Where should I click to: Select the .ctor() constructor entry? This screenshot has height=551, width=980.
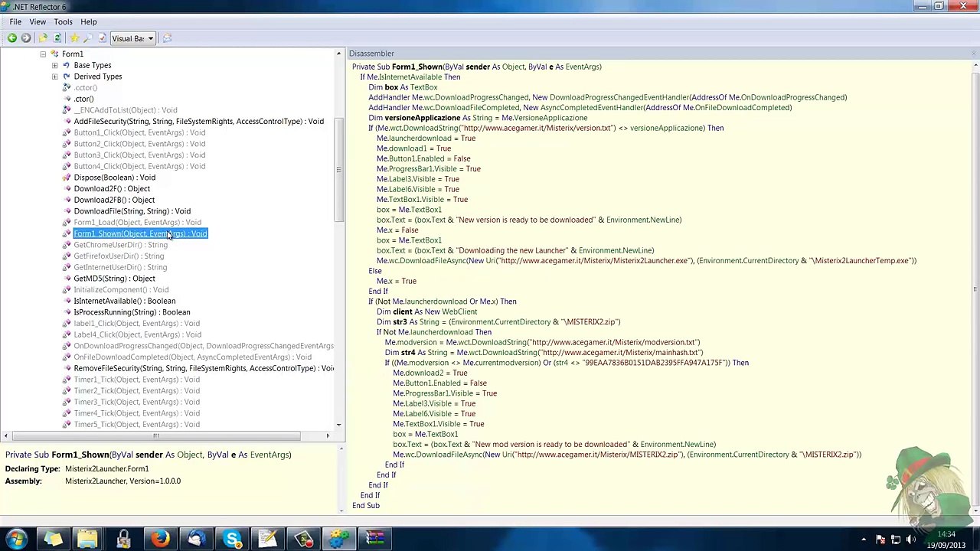83,99
